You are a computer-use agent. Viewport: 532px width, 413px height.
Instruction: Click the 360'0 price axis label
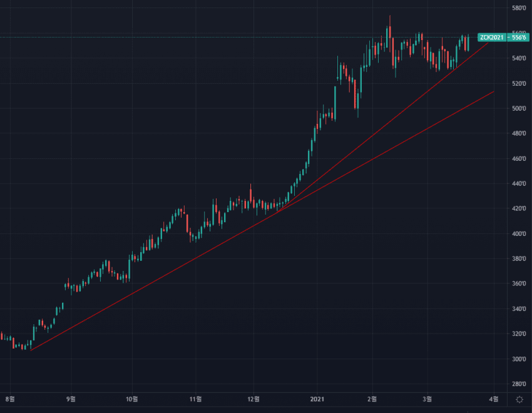519,283
